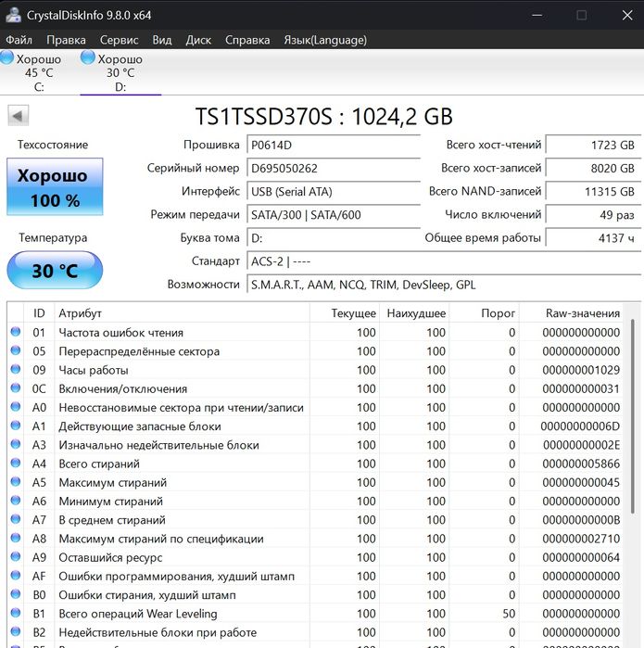The width and height of the screenshot is (644, 648).
Task: Open the Правка menu
Action: (x=66, y=40)
